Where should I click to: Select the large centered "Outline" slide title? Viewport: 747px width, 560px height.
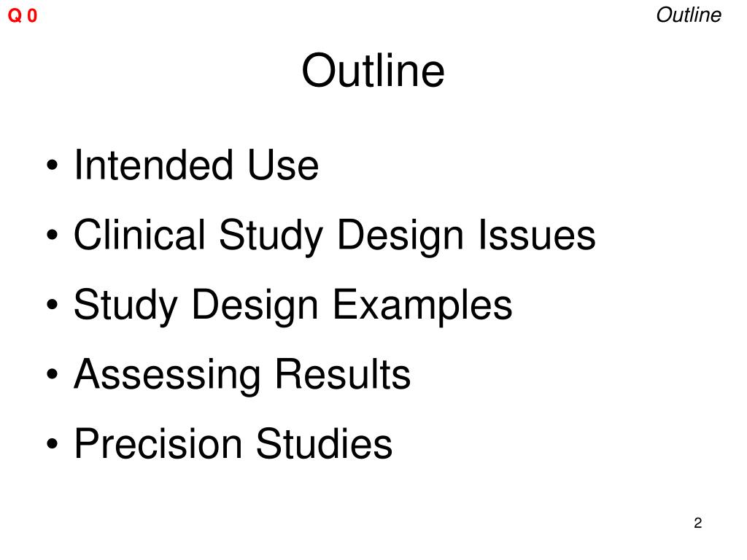[373, 71]
